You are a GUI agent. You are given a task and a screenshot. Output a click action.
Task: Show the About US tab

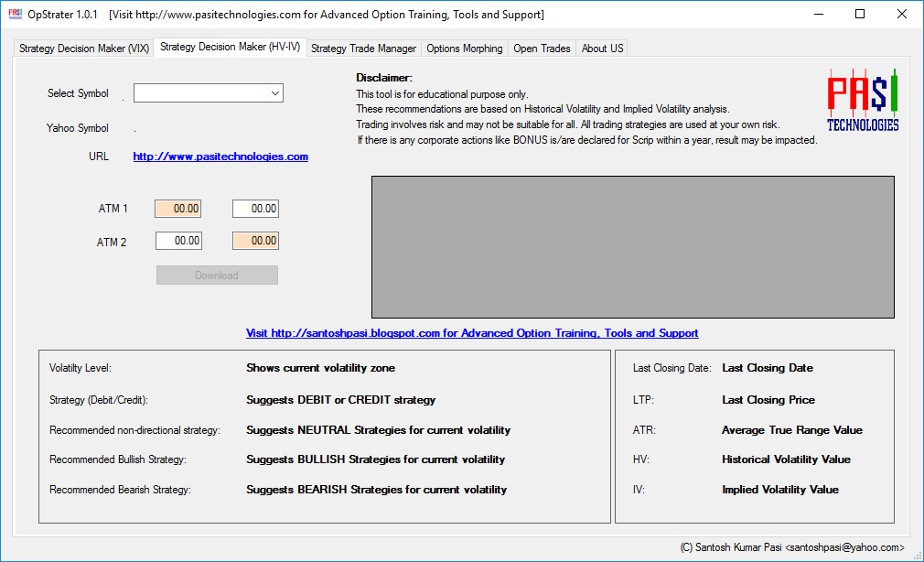click(x=602, y=49)
